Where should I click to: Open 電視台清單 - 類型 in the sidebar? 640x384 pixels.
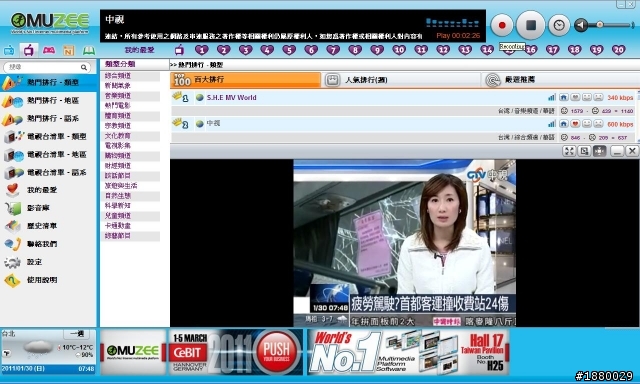pos(49,136)
